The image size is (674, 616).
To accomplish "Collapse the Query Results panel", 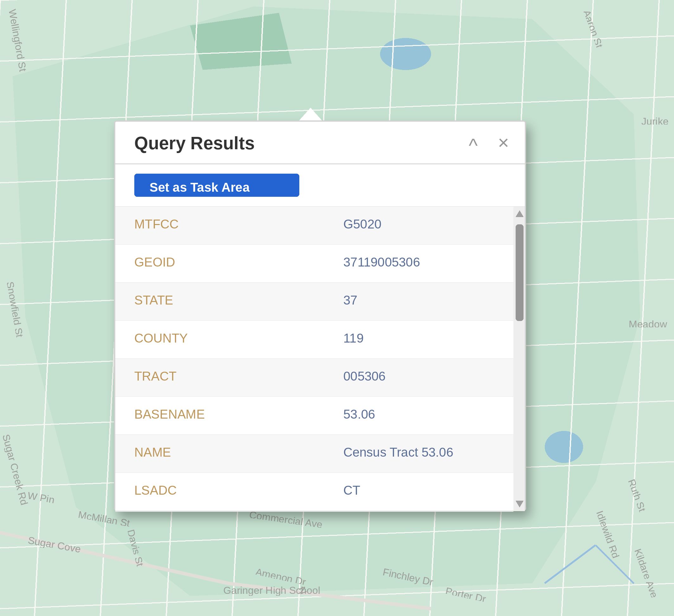I will (473, 143).
